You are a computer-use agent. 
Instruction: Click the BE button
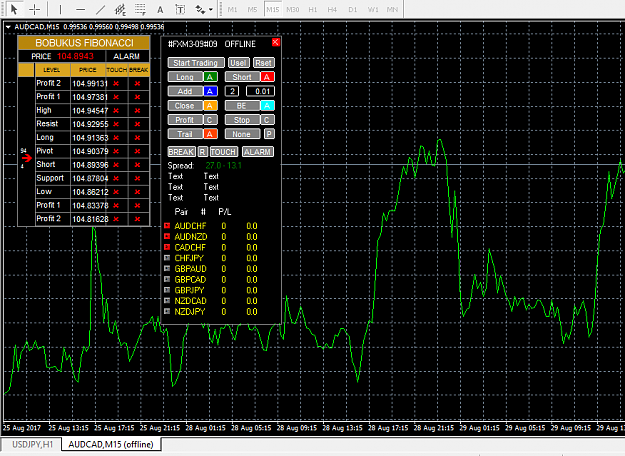(242, 106)
